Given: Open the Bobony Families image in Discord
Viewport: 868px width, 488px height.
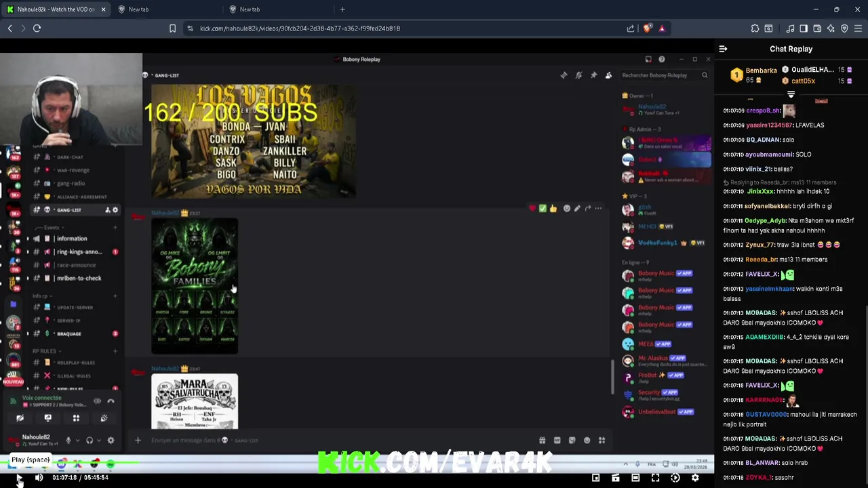Looking at the screenshot, I should tap(195, 286).
